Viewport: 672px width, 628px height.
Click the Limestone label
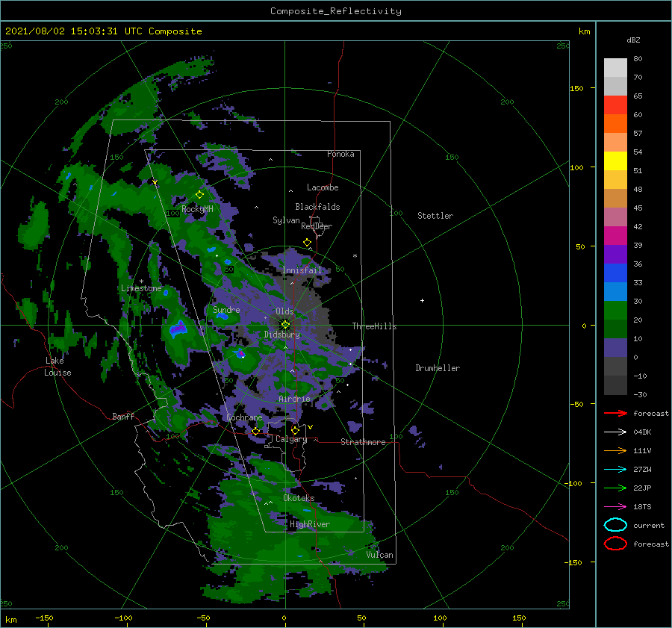[141, 288]
